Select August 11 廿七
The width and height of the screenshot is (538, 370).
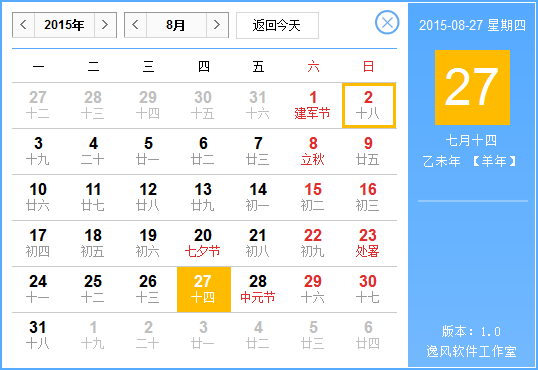pos(93,197)
